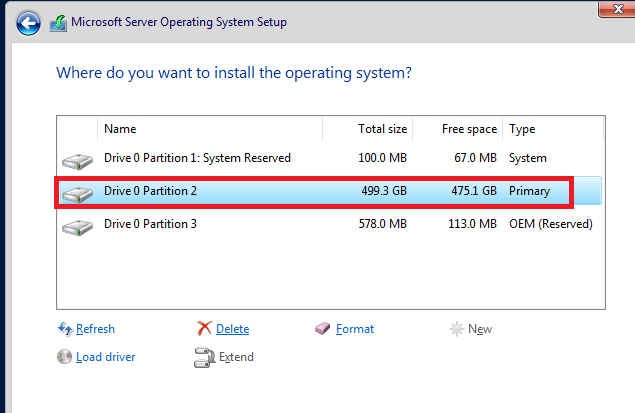Click the Setup window title bar icon
Screen dimensions: 635x413
[59, 22]
